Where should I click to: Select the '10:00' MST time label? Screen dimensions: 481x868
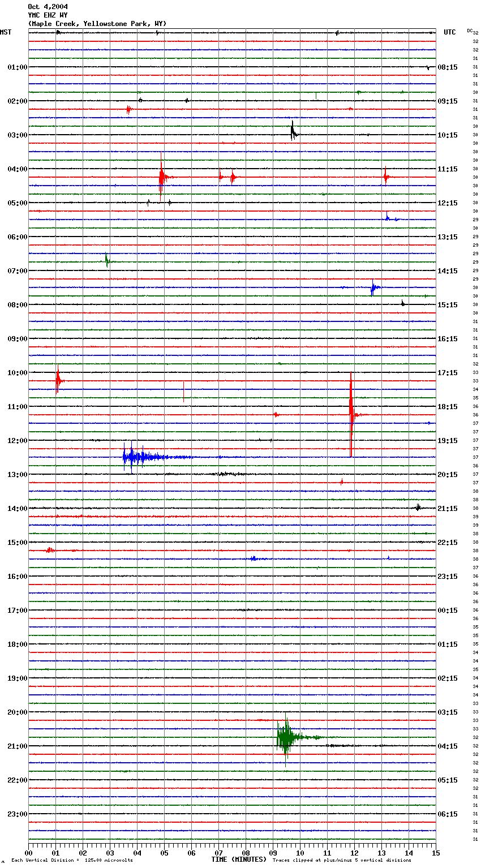click(x=18, y=373)
